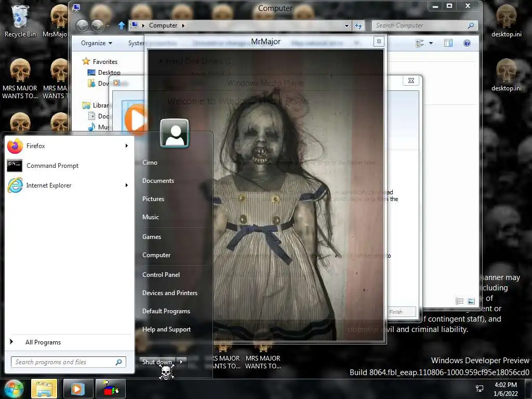The height and width of the screenshot is (399, 532).
Task: Open first MRS MAJOR WANTS TO skull icon
Action: [20, 79]
